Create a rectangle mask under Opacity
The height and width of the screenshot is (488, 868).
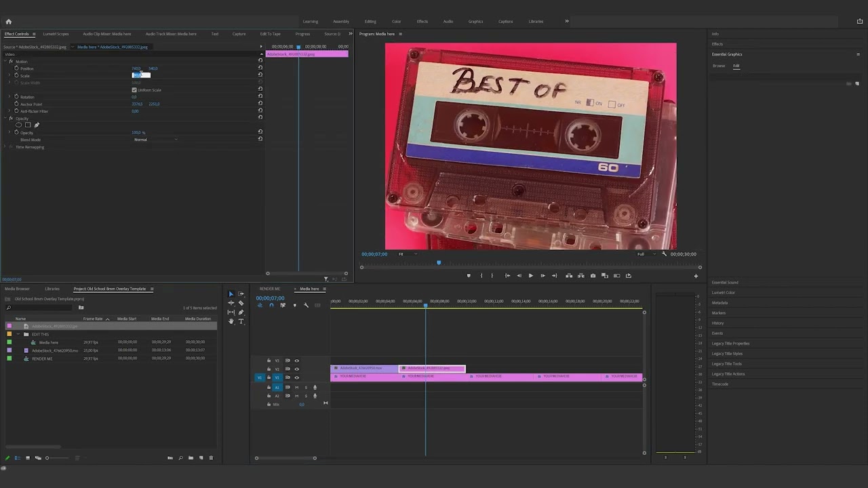coord(28,125)
